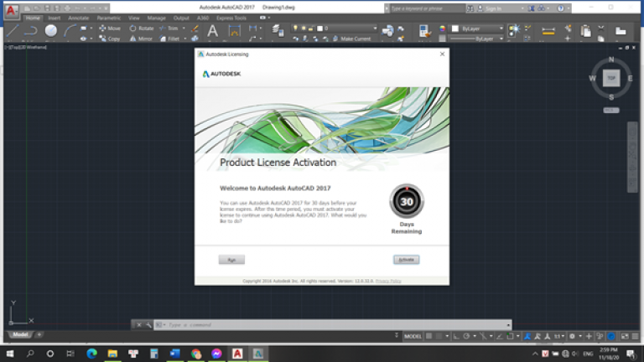Click the Insert block icon
Screen dimensions: 644x362
point(387,31)
